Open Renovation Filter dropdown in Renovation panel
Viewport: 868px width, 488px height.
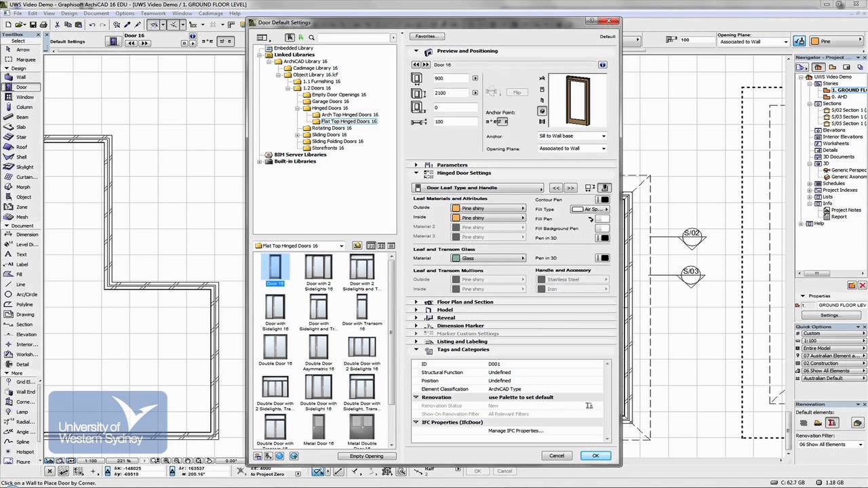[831, 445]
